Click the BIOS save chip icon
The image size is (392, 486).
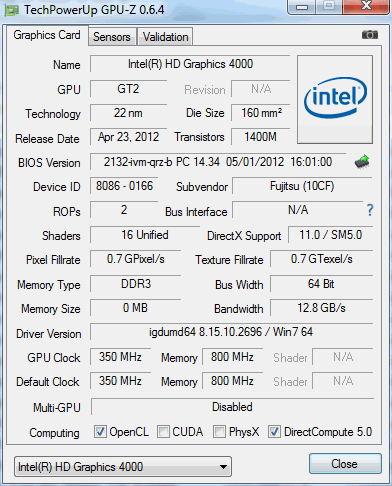[362, 162]
